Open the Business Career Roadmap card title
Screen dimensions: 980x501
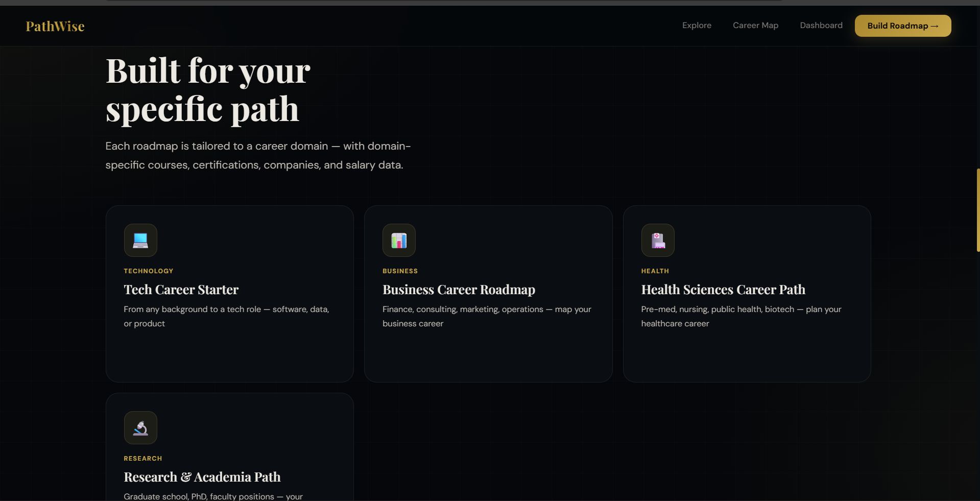pyautogui.click(x=459, y=290)
